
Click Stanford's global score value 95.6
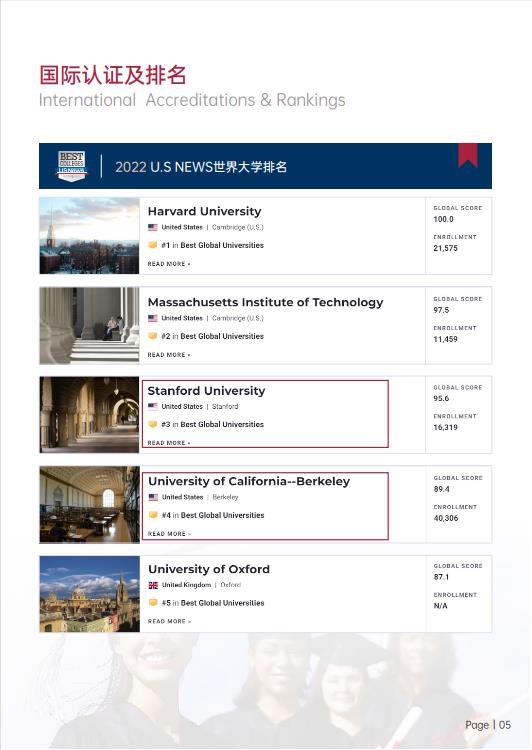pyautogui.click(x=441, y=398)
